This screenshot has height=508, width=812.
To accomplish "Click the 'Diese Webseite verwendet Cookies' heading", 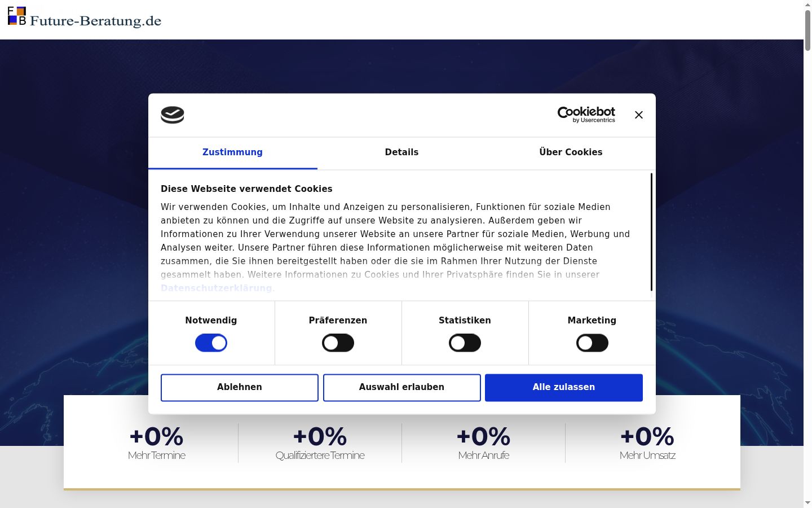I will [x=246, y=189].
